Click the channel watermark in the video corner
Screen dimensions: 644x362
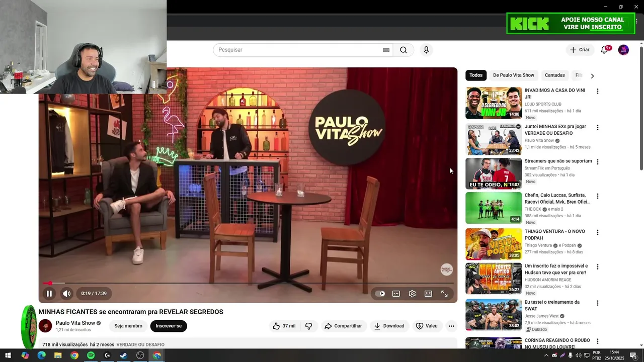(x=447, y=269)
